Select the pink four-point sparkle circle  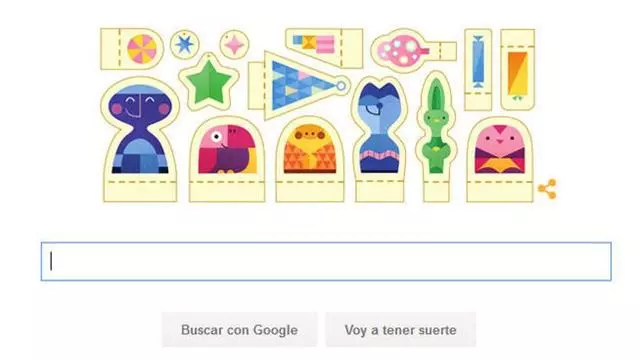[x=235, y=44]
